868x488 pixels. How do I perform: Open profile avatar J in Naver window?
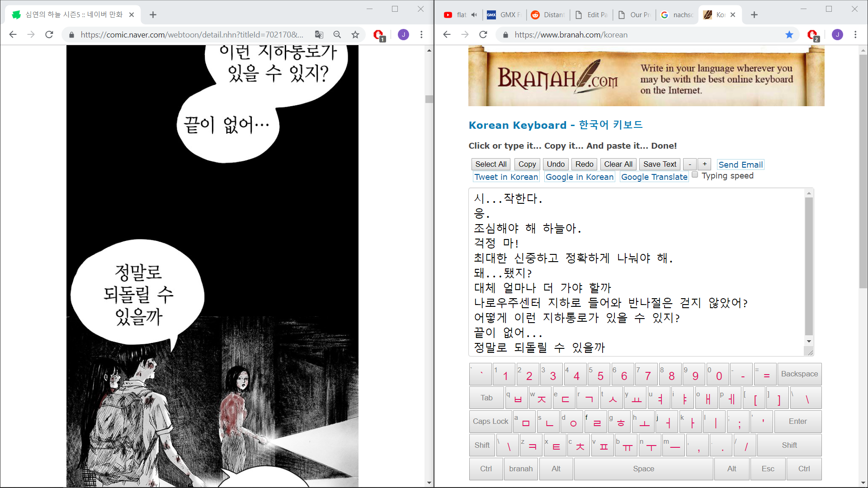pos(403,35)
